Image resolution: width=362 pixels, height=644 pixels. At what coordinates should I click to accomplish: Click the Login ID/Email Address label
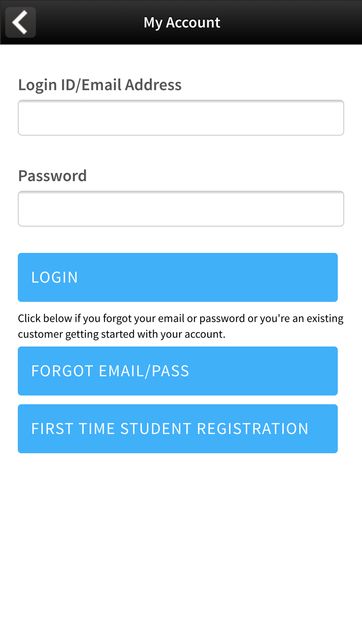pos(100,85)
